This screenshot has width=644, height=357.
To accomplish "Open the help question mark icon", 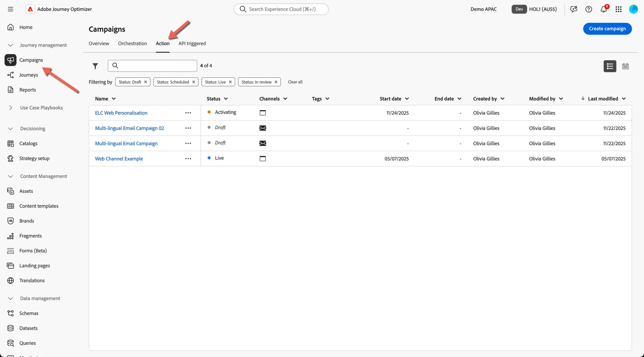I will pos(589,9).
